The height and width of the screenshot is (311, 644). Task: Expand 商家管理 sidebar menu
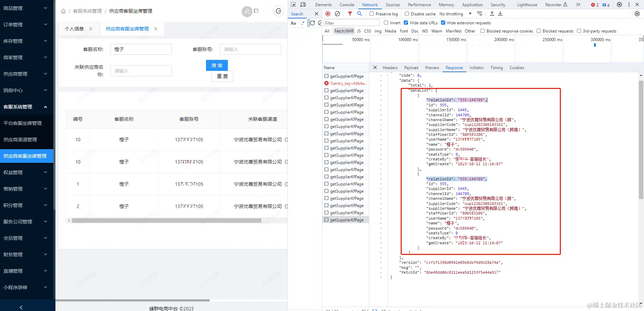tap(27, 57)
